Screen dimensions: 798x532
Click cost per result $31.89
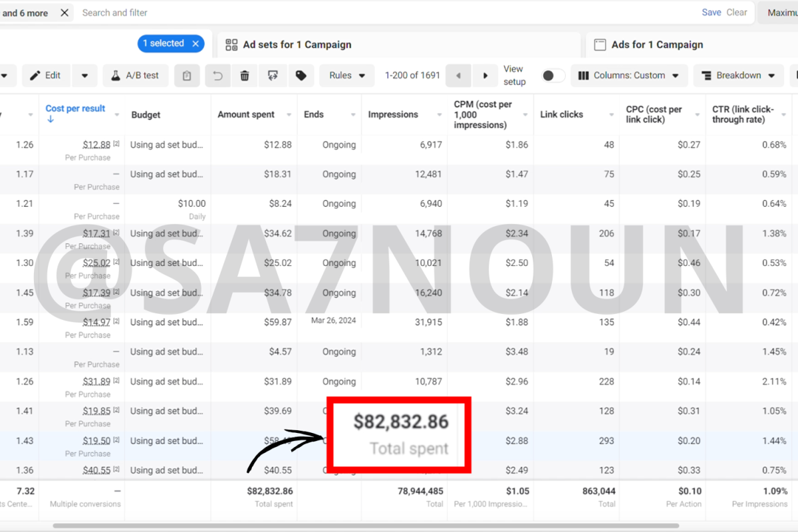point(96,382)
